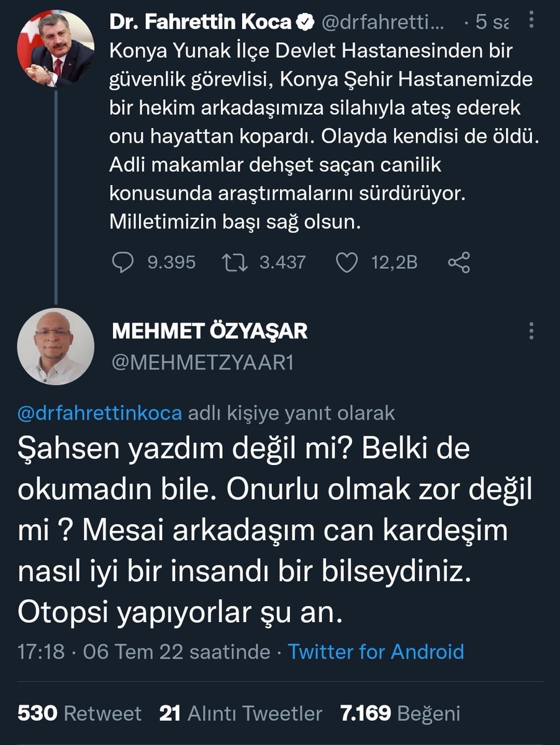Image resolution: width=560 pixels, height=745 pixels.
Task: Click the Twitter for Android source link
Action: pos(376,651)
